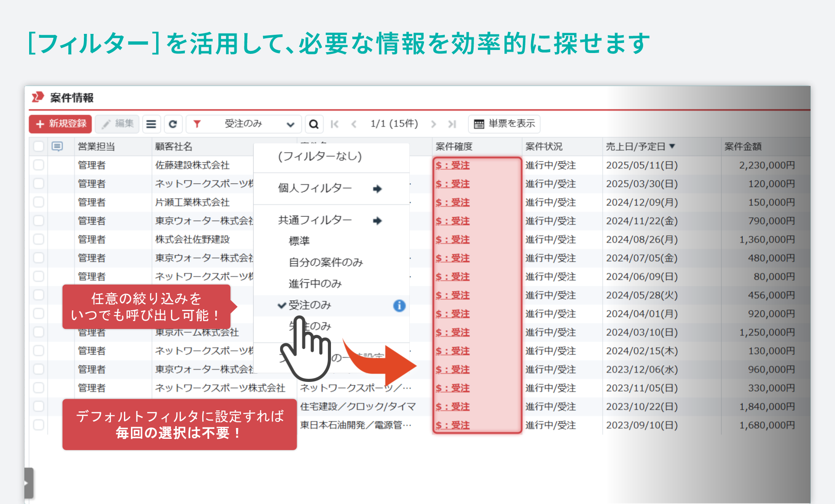Expand the 受注のみ filter dropdown
Screen dimensions: 835x504
291,124
